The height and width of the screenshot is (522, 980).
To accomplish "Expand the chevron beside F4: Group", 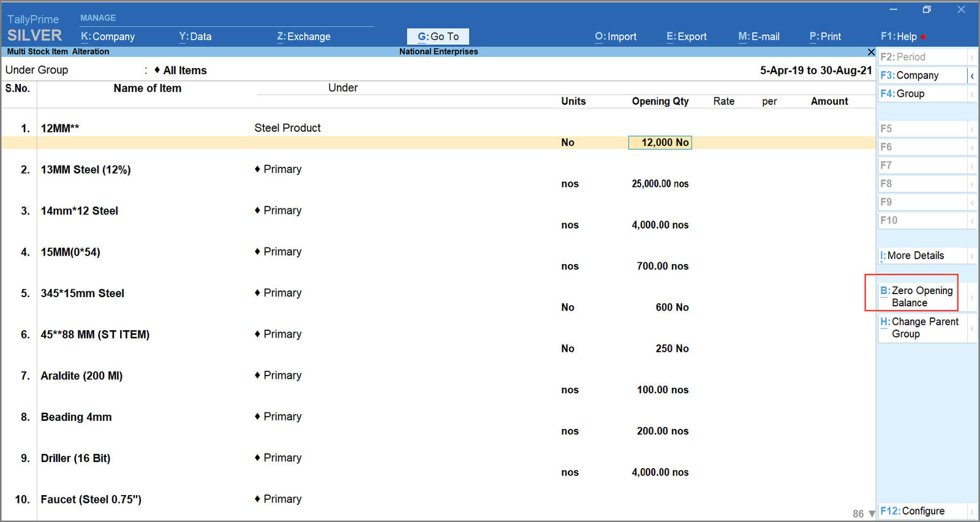I will tap(972, 94).
